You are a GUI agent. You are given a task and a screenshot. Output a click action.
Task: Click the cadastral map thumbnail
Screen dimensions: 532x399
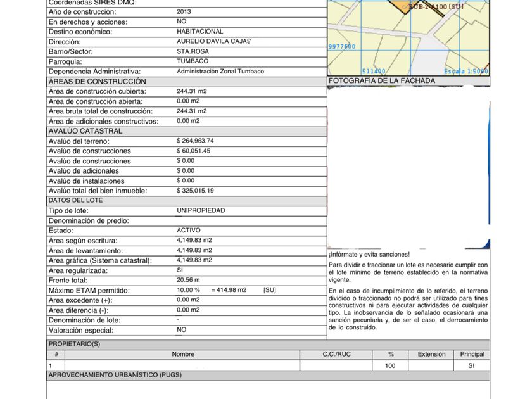point(408,37)
